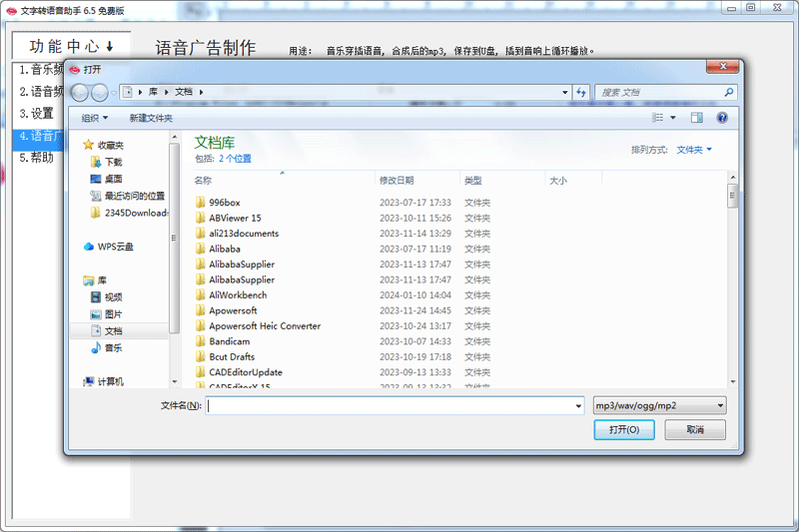Expand the 文档 breadcrumb arrow in address bar
799x532 pixels.
pyautogui.click(x=202, y=92)
